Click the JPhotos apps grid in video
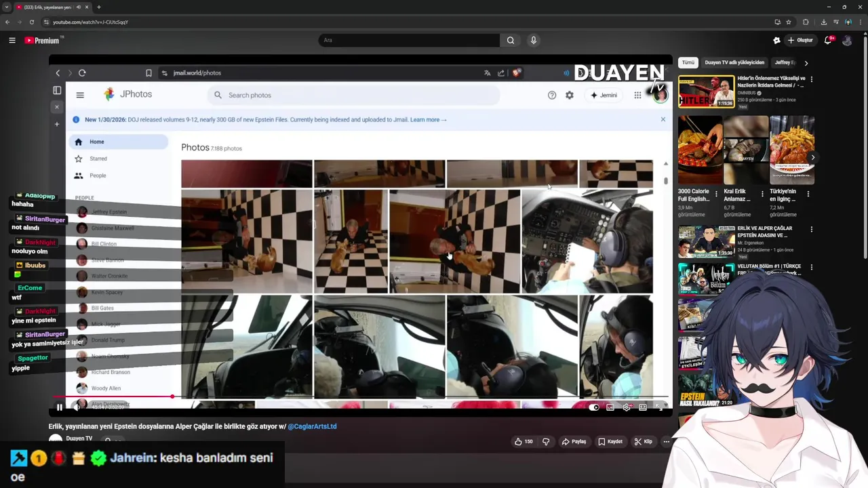The image size is (868, 488). 637,95
